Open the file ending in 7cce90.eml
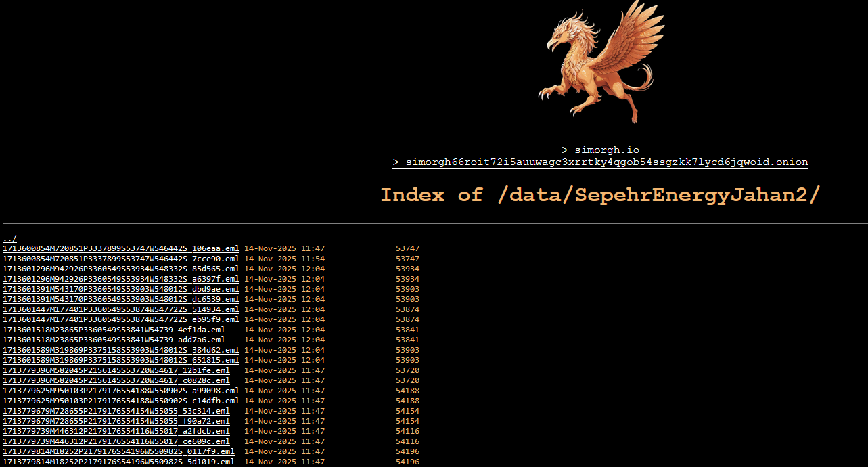 tap(120, 259)
